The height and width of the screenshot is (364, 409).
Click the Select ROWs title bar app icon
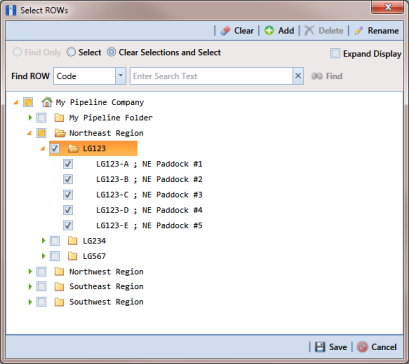pos(11,10)
